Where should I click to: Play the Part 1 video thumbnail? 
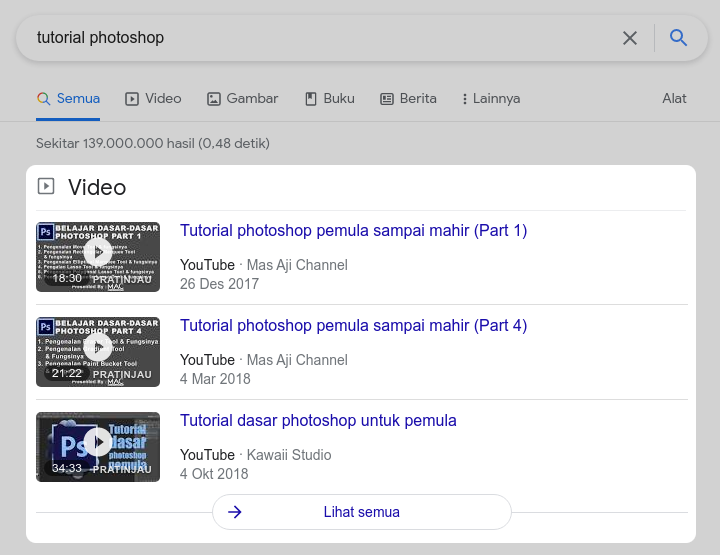[98, 252]
